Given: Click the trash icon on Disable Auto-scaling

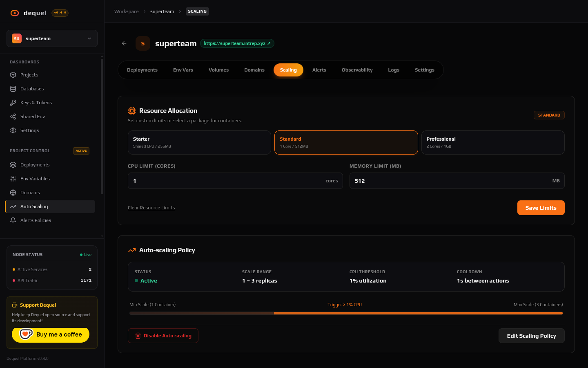Looking at the screenshot, I should 138,336.
